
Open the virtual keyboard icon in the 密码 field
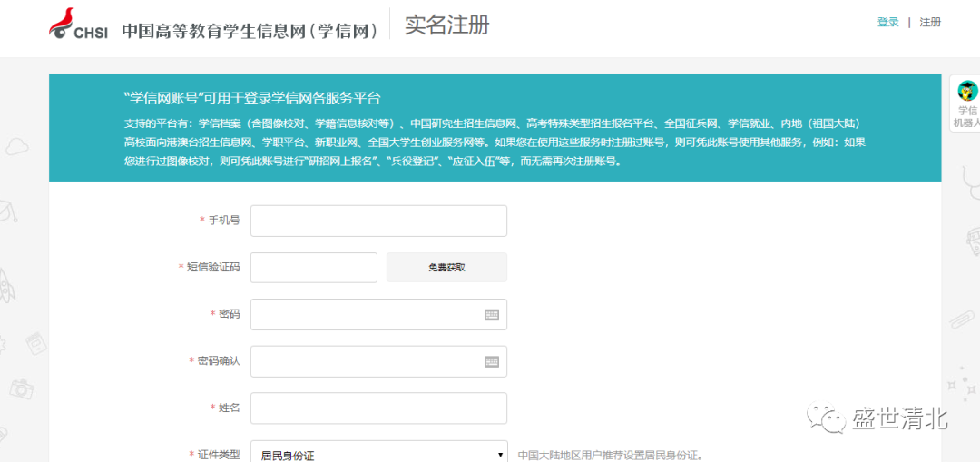(492, 314)
